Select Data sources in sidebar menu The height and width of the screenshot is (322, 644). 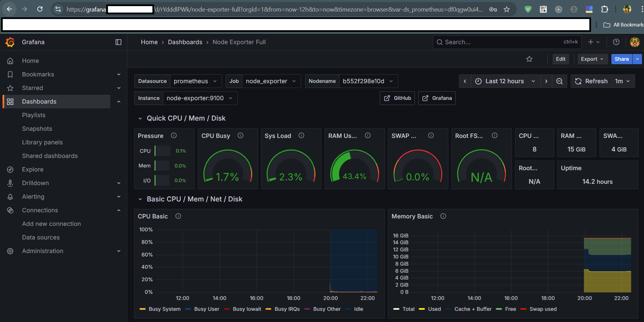coord(41,237)
